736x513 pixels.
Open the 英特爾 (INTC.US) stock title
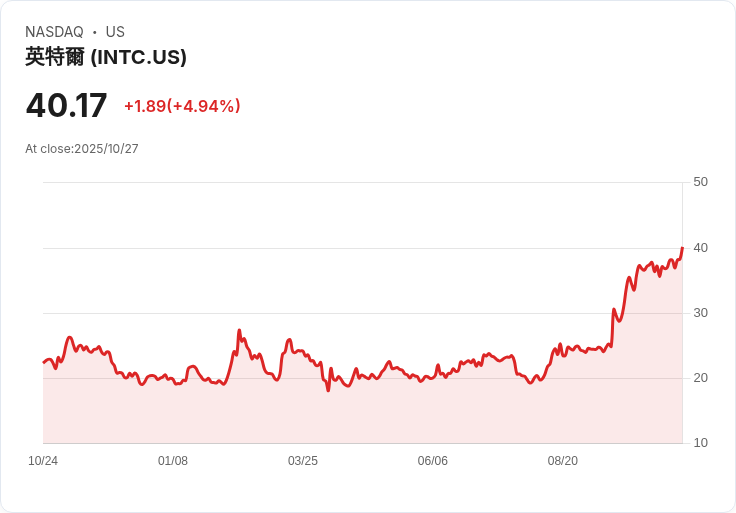[106, 57]
